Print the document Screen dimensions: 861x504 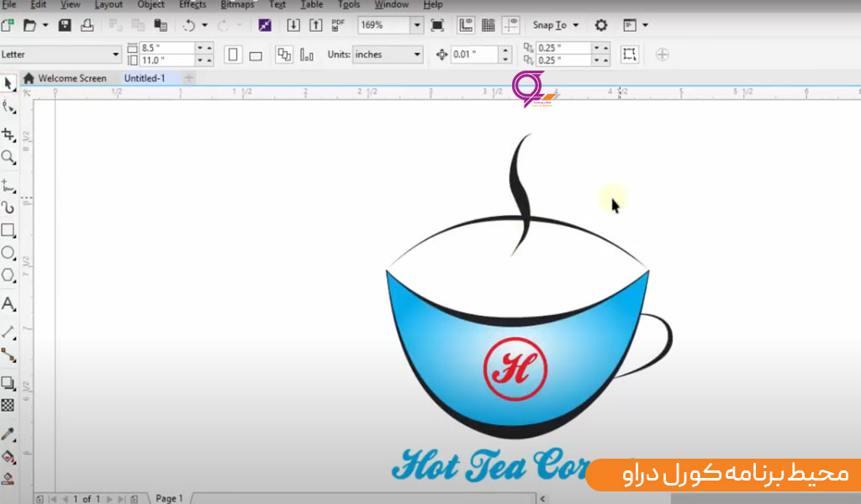click(x=87, y=25)
